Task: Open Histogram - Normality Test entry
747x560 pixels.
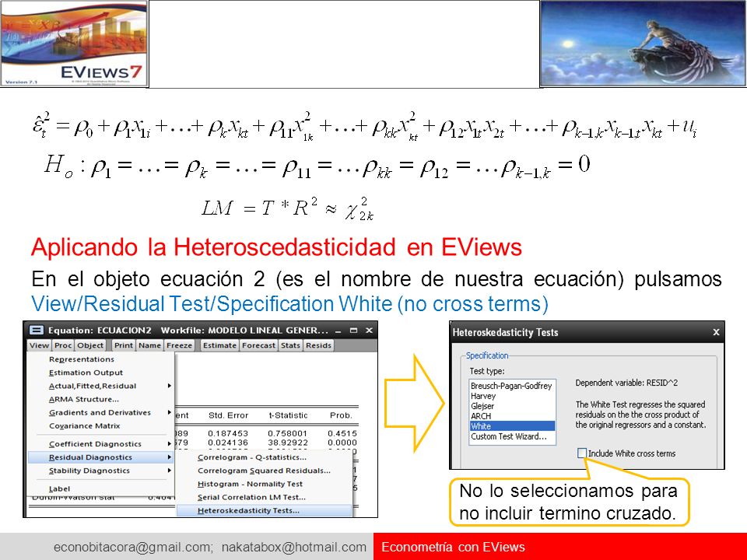Action: click(x=265, y=484)
